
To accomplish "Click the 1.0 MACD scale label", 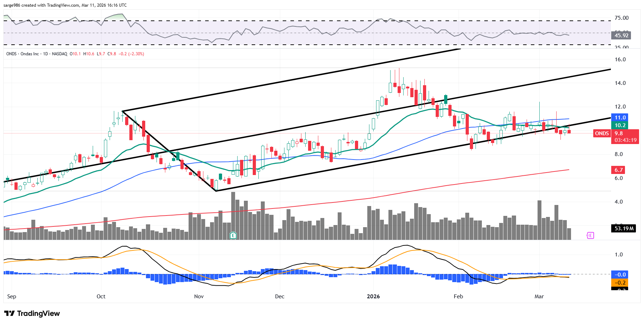I will pos(619,255).
